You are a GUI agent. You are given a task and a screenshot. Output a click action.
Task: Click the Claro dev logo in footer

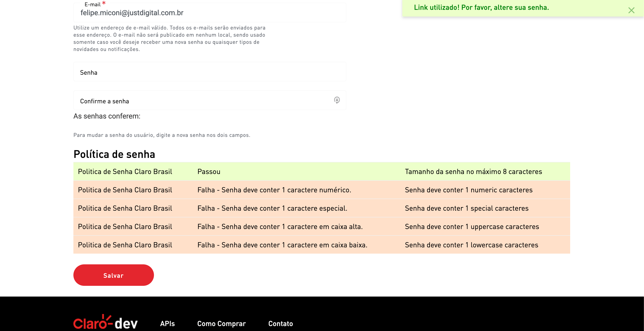pyautogui.click(x=105, y=322)
